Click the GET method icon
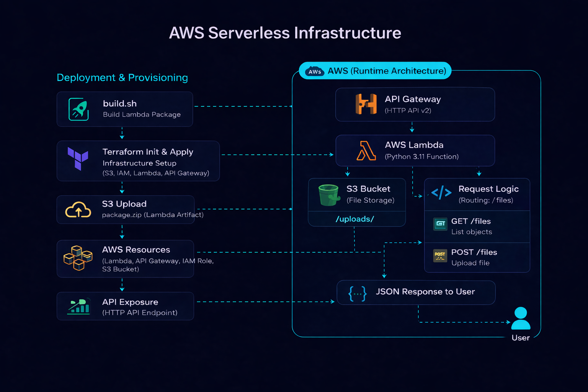 coord(440,224)
